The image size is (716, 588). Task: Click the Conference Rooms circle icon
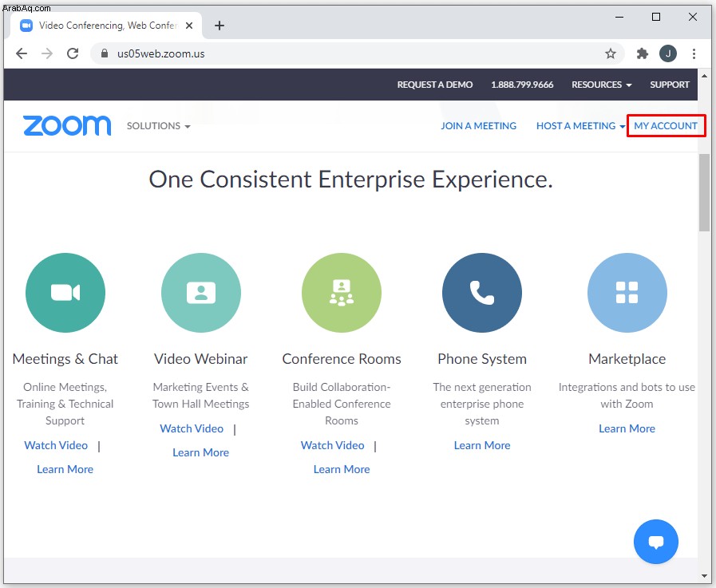click(342, 293)
